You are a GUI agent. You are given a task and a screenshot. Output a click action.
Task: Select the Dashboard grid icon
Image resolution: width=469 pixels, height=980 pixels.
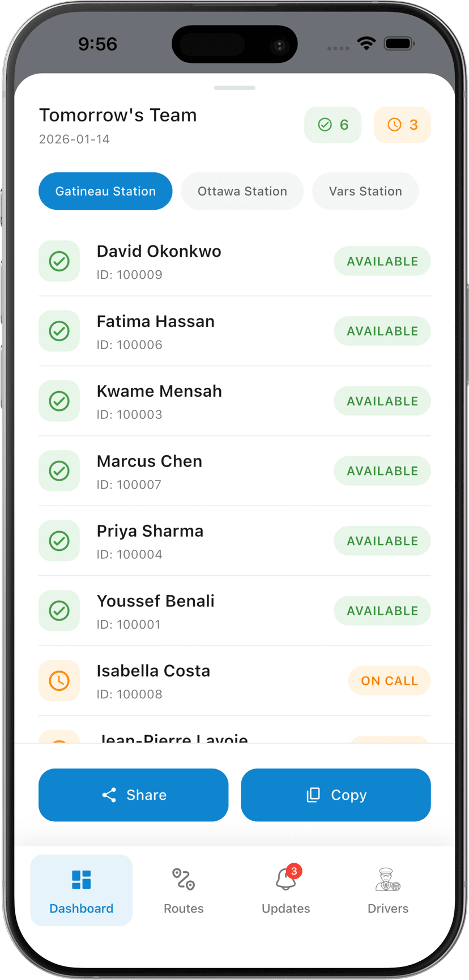[x=82, y=879]
